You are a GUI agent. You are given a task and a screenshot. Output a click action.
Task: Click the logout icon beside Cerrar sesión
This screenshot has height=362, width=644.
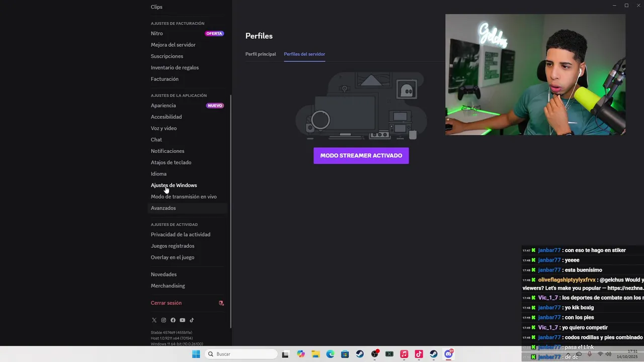pos(221,303)
